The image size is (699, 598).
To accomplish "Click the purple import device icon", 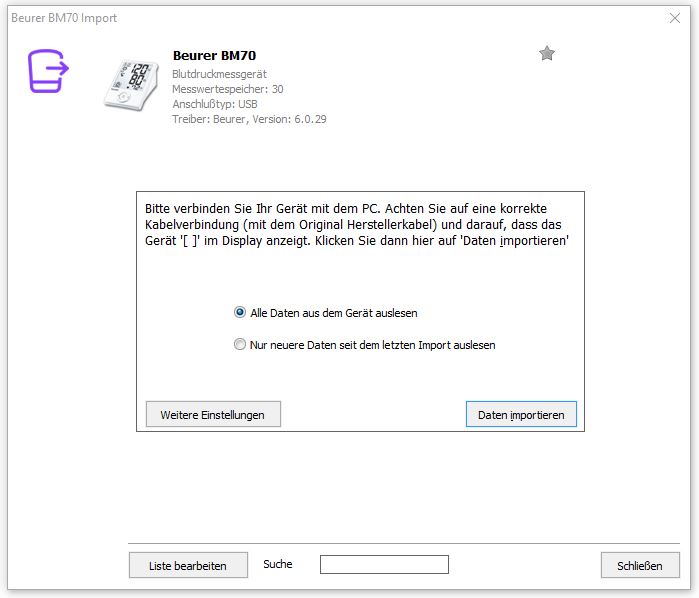I will tap(48, 71).
